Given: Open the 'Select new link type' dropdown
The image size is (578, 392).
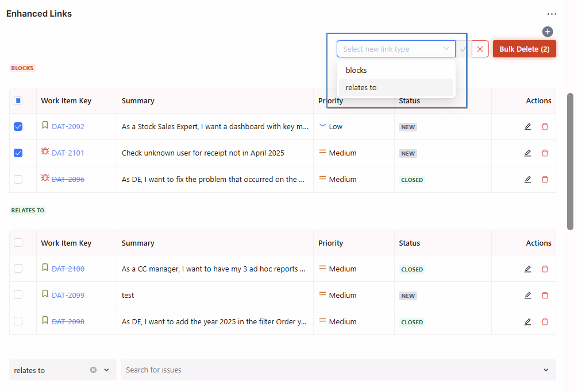Looking at the screenshot, I should click(x=396, y=49).
